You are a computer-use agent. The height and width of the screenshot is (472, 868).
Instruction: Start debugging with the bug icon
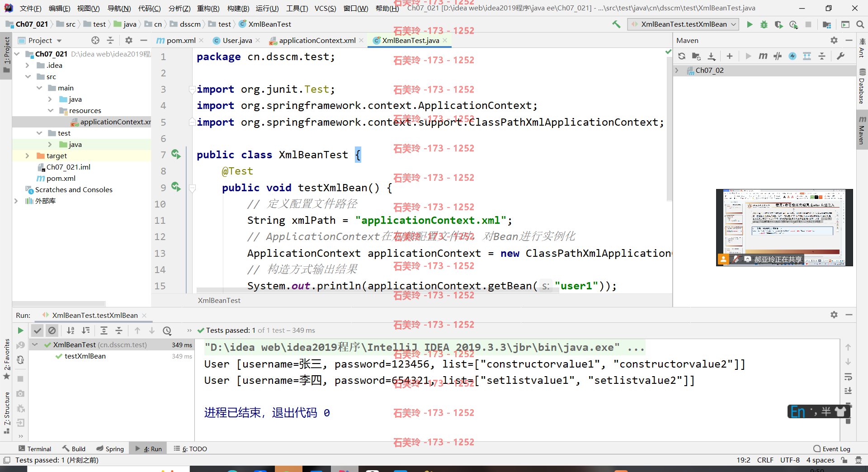764,24
